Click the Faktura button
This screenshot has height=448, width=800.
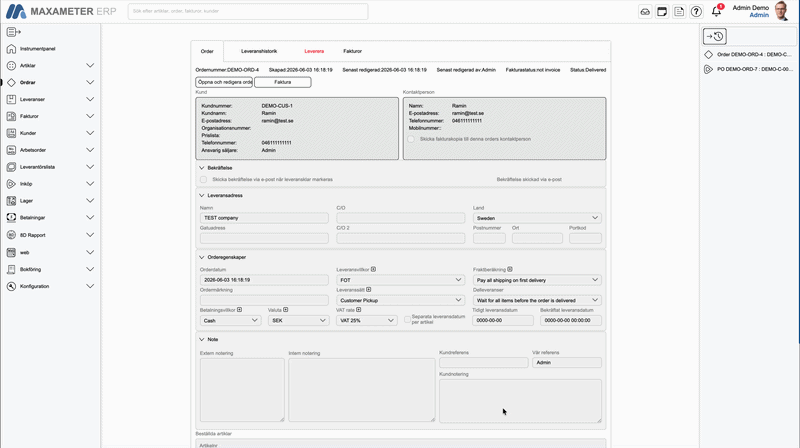coord(283,82)
